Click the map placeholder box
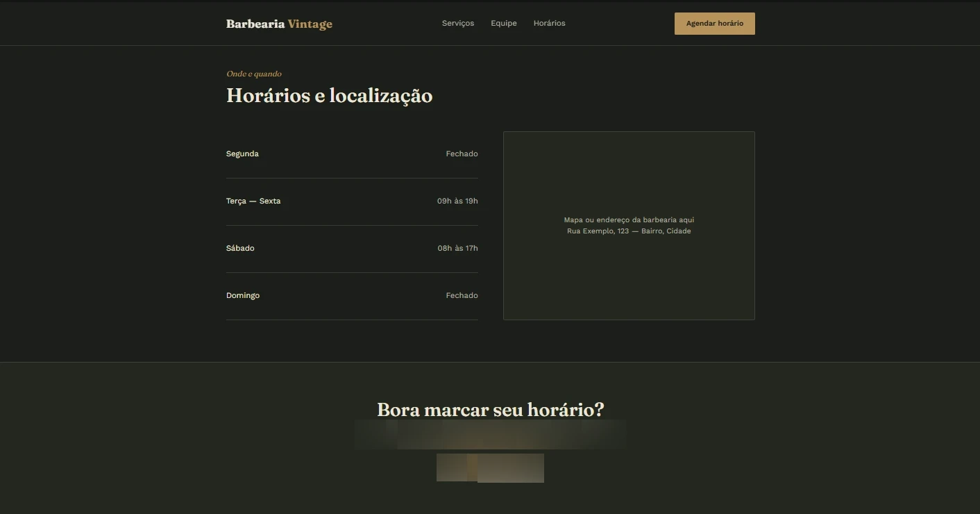The width and height of the screenshot is (980, 514). pyautogui.click(x=629, y=226)
